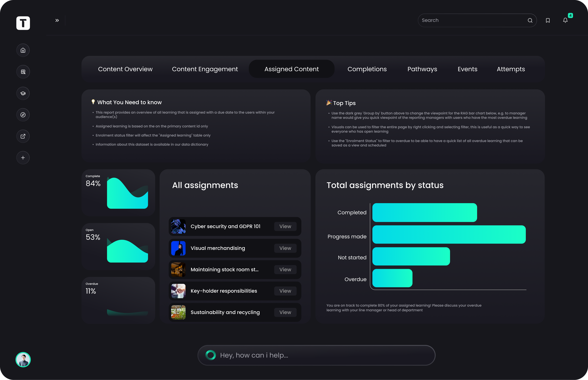Open notifications bell with badge 4
The image size is (588, 380).
coord(565,20)
